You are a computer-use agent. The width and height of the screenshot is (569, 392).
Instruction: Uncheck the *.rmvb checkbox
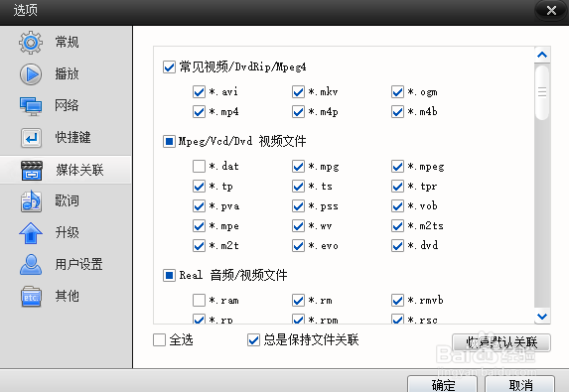tap(398, 301)
